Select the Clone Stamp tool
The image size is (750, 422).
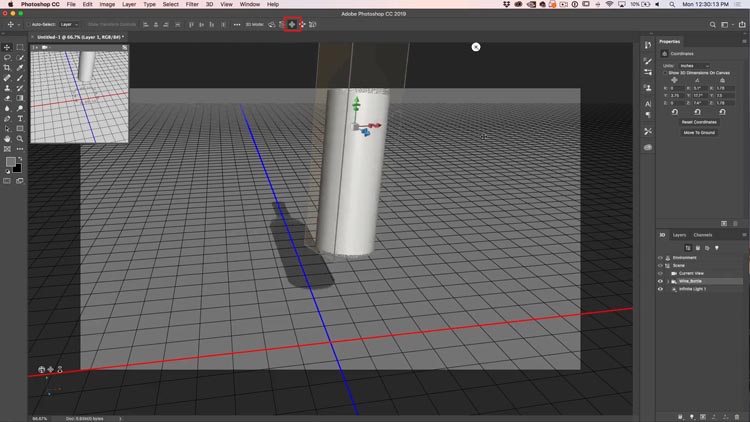7,88
